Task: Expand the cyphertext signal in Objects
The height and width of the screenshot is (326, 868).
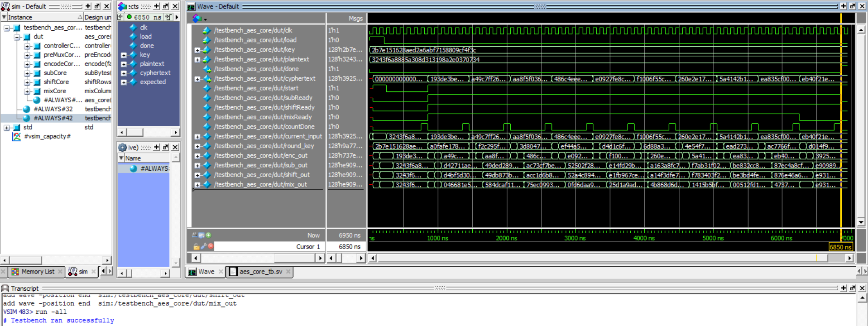Action: point(124,73)
